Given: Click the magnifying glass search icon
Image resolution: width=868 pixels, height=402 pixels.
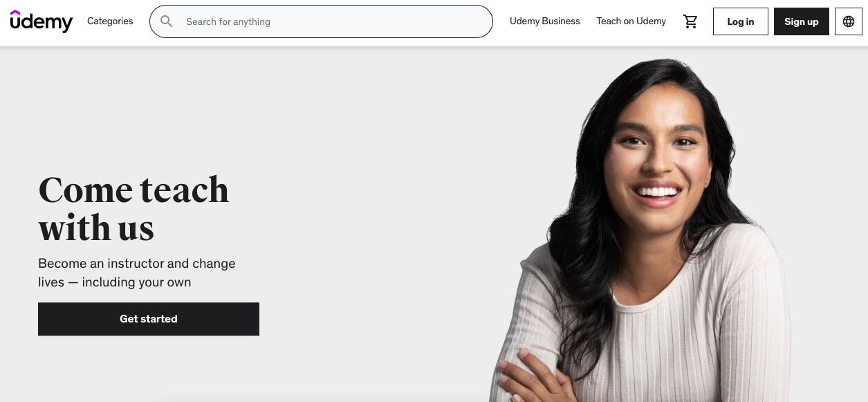Looking at the screenshot, I should pyautogui.click(x=167, y=21).
